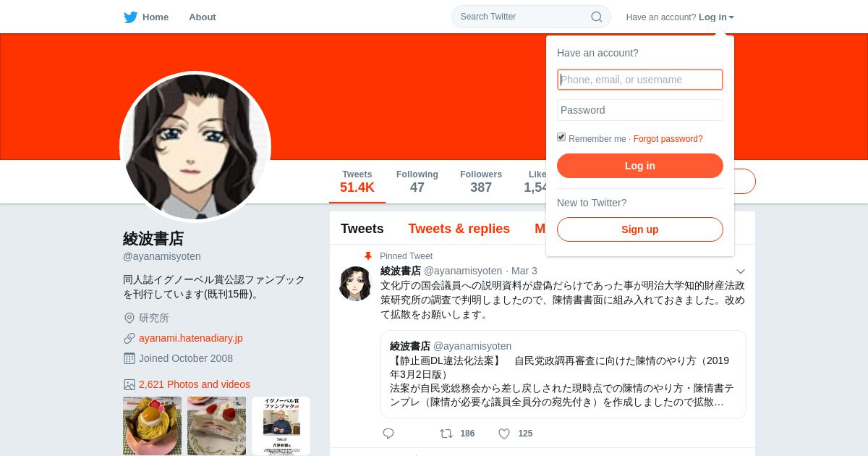Open the Forgot password link
868x456 pixels.
668,139
